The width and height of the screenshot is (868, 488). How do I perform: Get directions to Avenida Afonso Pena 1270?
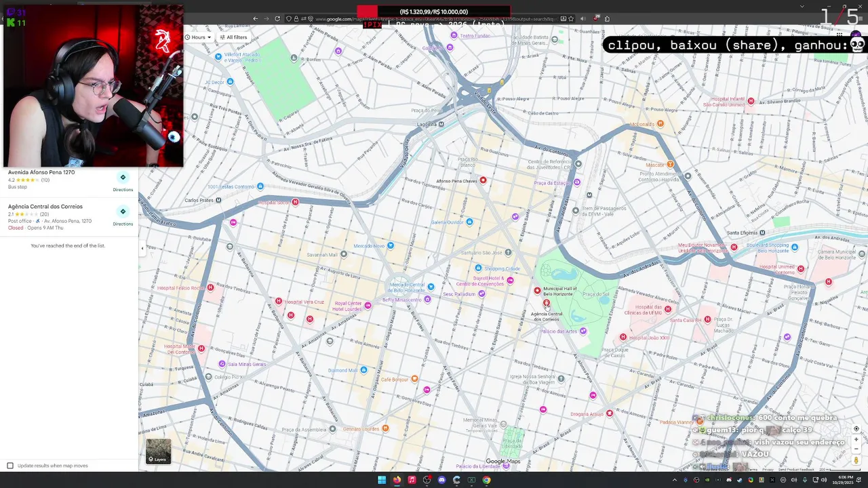tap(123, 181)
